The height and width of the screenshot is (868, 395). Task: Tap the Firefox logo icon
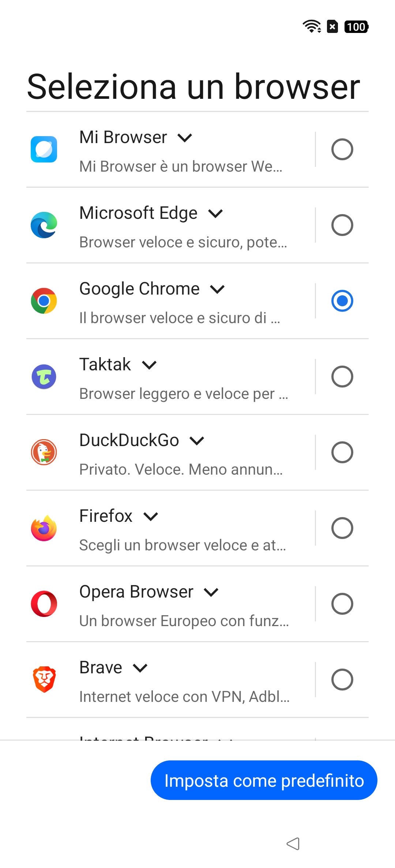(44, 528)
